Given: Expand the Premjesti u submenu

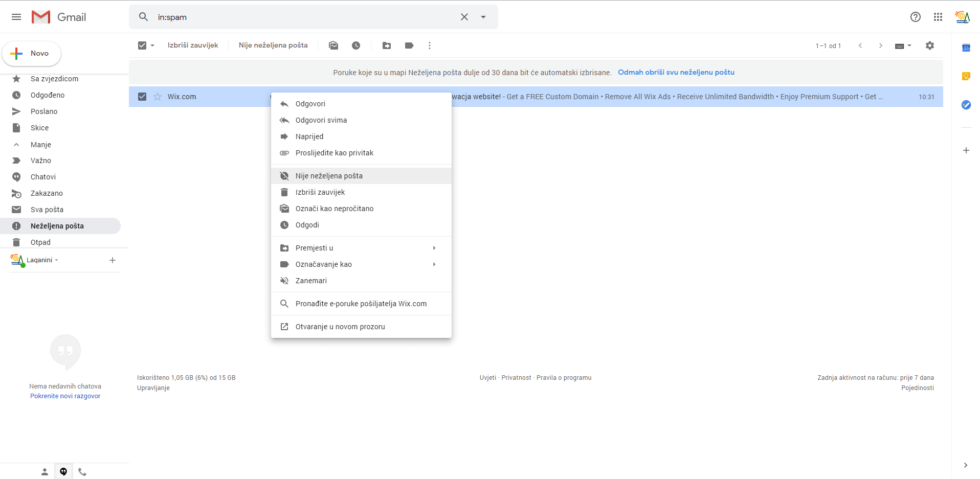Looking at the screenshot, I should (314, 248).
